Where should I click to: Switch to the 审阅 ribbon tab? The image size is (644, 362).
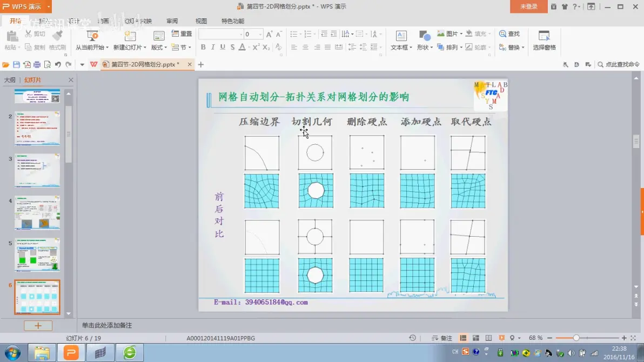point(172,21)
